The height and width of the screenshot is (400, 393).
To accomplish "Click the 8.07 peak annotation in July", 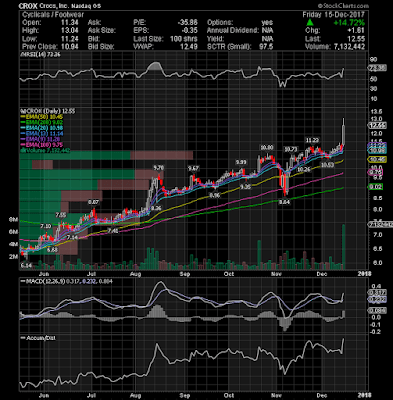I will [93, 202].
